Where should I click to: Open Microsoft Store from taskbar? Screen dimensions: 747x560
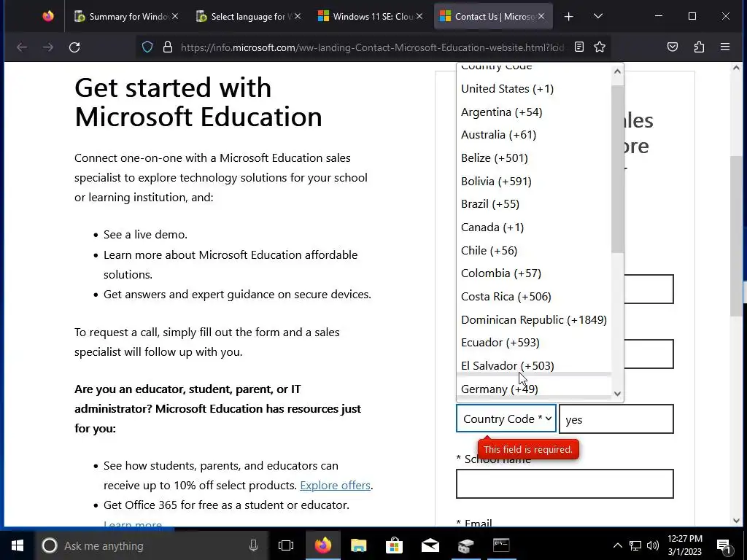point(394,545)
